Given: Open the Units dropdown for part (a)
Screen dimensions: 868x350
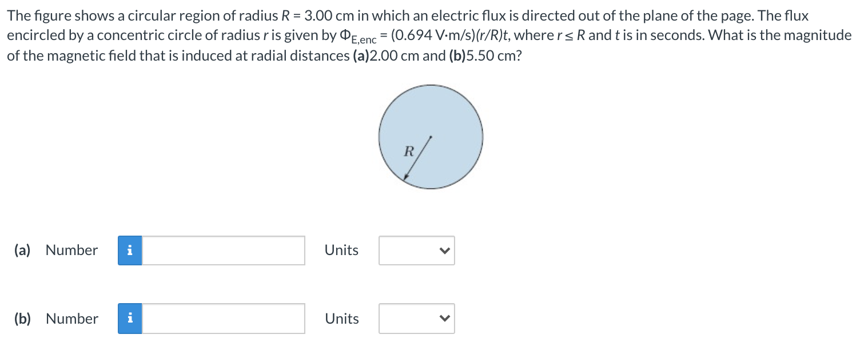Looking at the screenshot, I should click(x=416, y=250).
